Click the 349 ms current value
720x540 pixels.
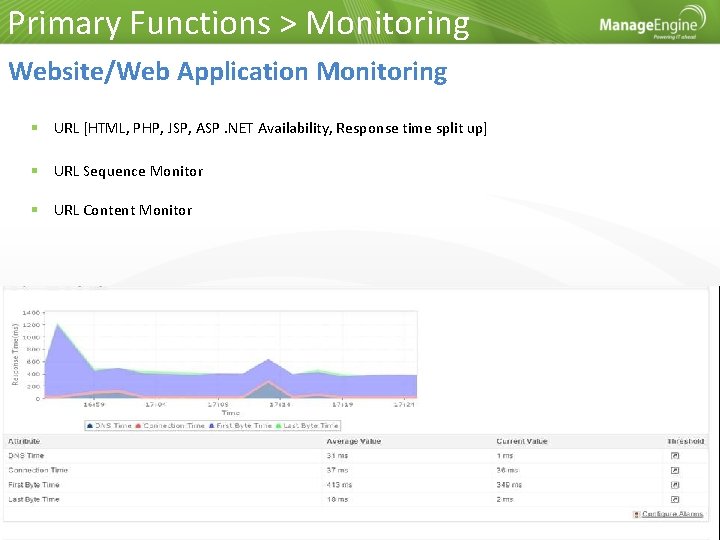[x=509, y=485]
